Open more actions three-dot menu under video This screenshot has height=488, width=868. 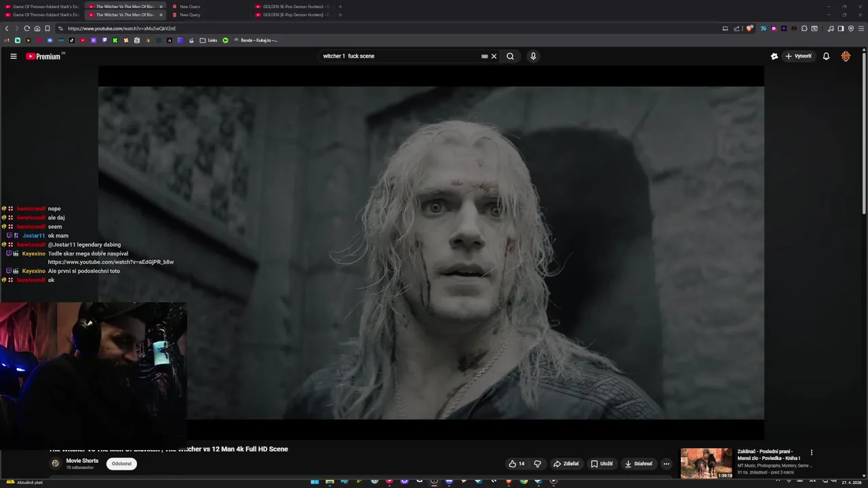(667, 464)
